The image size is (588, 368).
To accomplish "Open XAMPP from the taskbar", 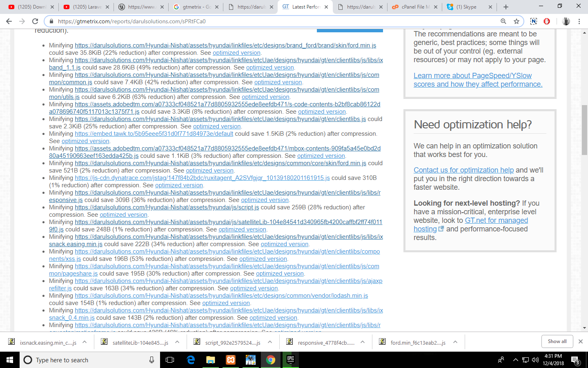I will point(231,360).
